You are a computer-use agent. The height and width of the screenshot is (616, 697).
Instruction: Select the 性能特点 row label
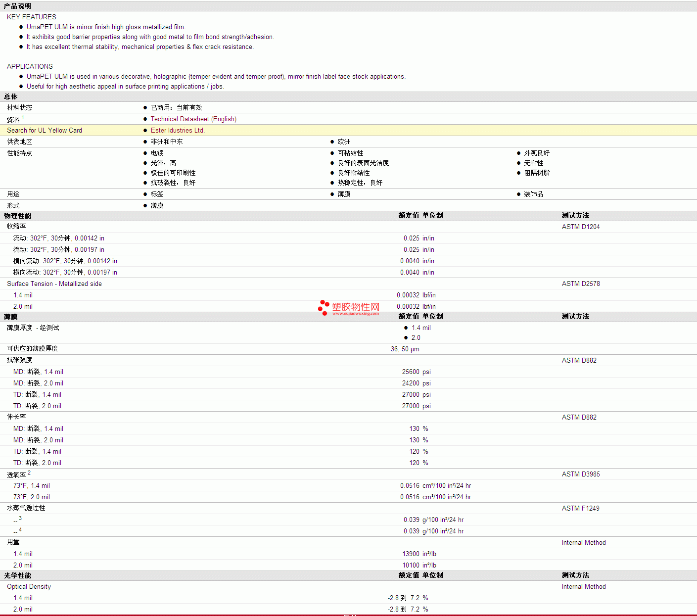20,153
